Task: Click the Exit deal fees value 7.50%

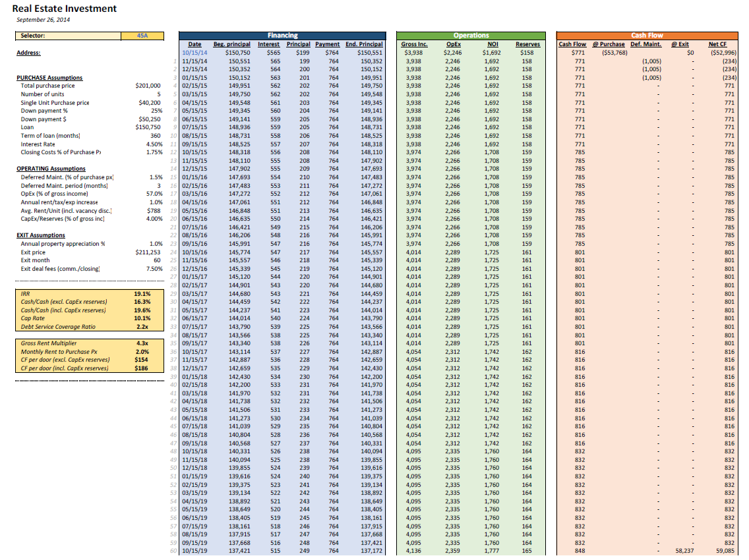Action: 154,269
